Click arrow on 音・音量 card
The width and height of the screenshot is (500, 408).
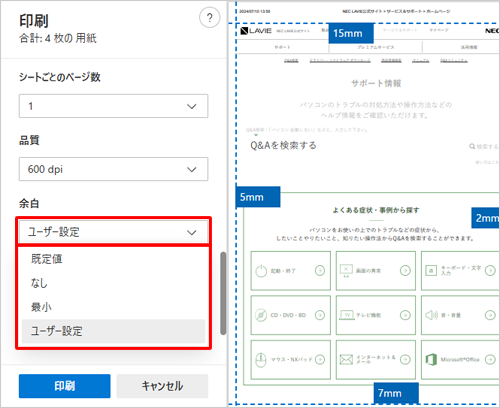(x=490, y=315)
